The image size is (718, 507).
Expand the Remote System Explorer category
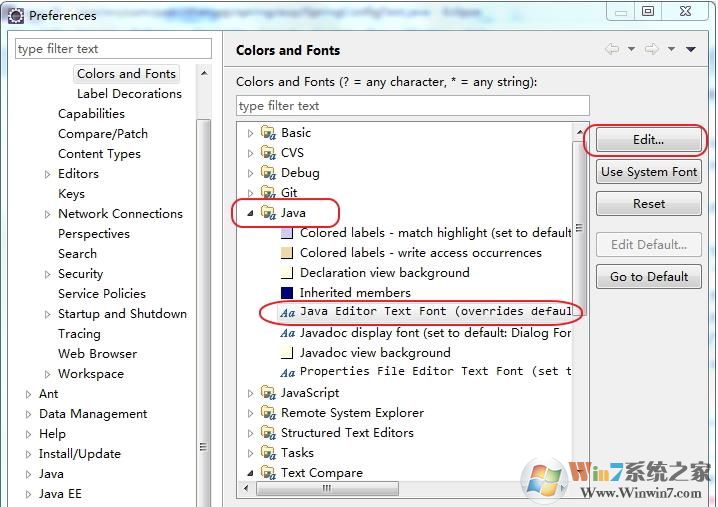(x=250, y=413)
